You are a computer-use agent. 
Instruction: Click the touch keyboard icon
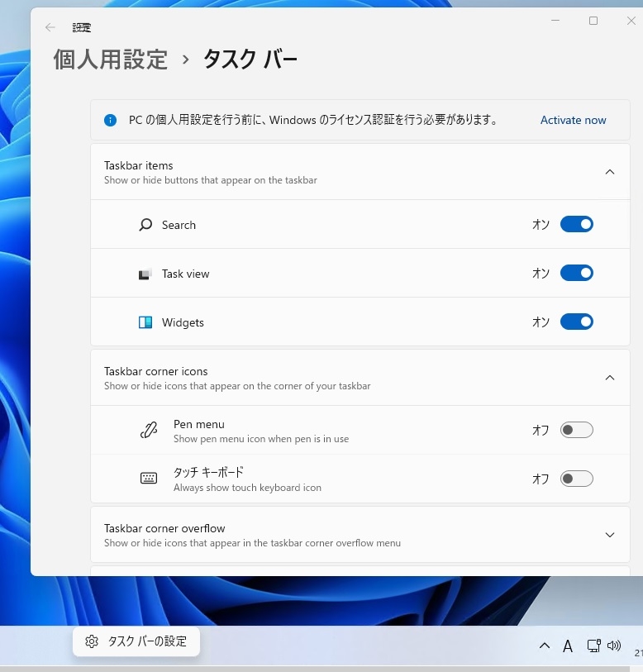click(149, 479)
